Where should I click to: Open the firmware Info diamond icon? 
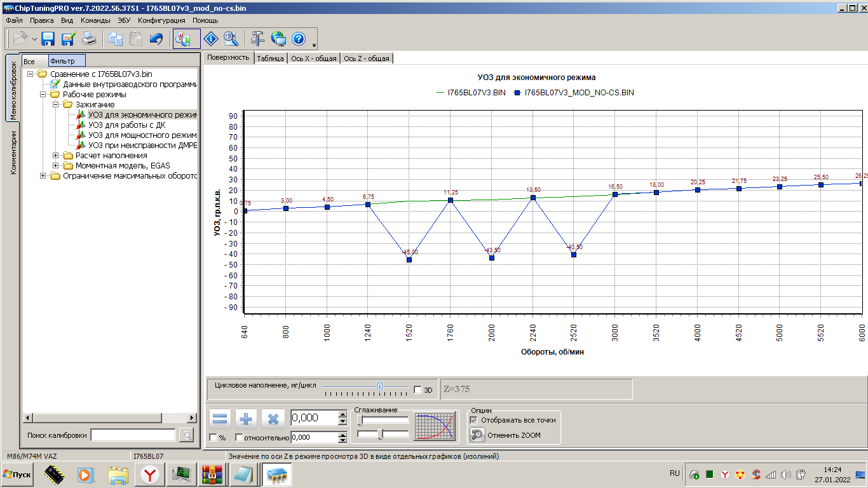click(211, 39)
